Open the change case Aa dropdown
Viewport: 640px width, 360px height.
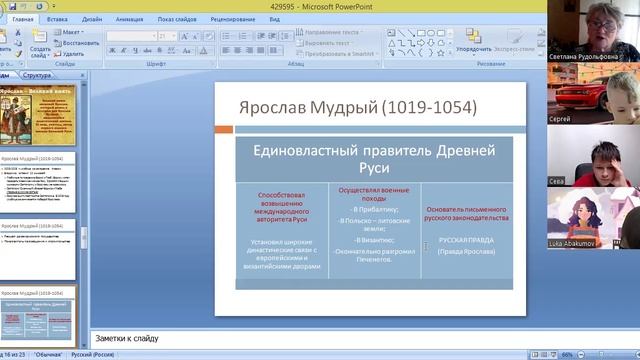tap(187, 51)
